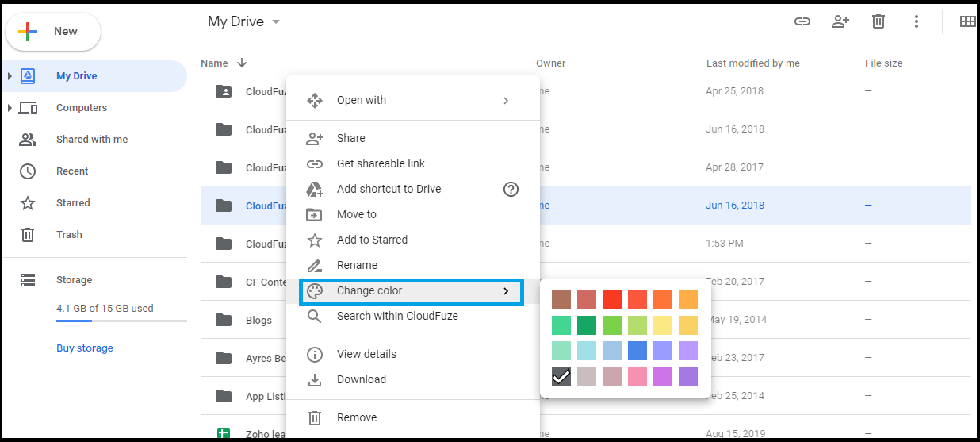The height and width of the screenshot is (442, 980).
Task: Click the download arrow icon in context menu
Action: (x=315, y=379)
